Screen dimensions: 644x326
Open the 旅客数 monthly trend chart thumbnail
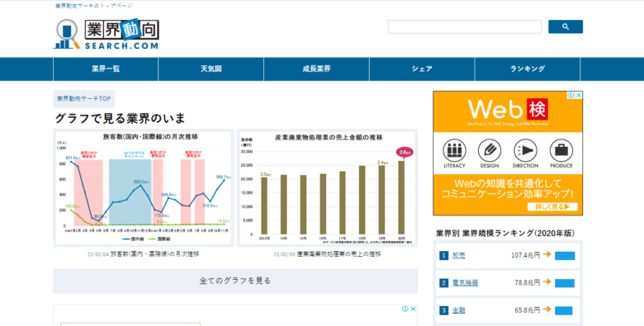(x=144, y=187)
